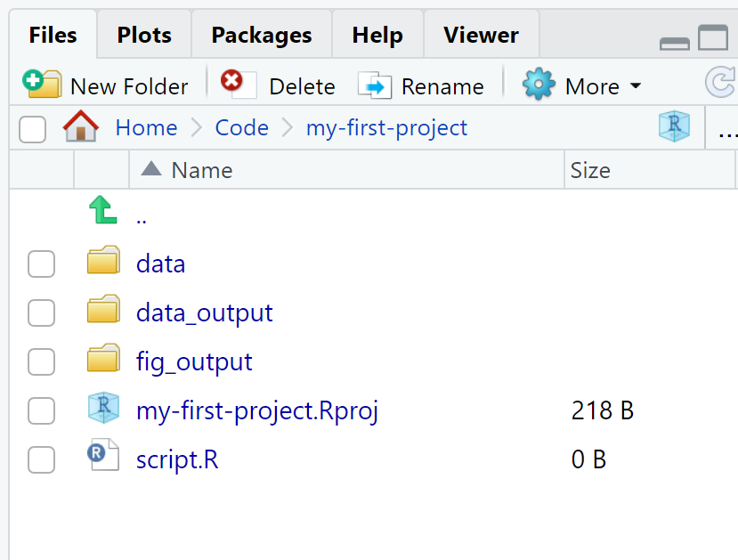The height and width of the screenshot is (560, 738).
Task: Click the refresh file listing icon
Action: [x=720, y=82]
